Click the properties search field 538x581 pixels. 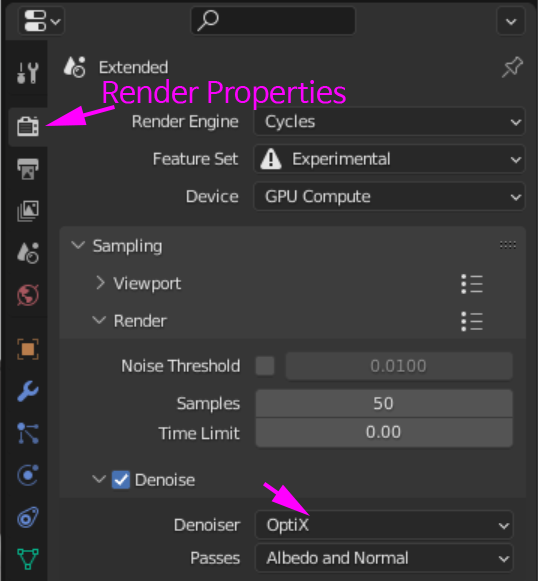pyautogui.click(x=273, y=21)
